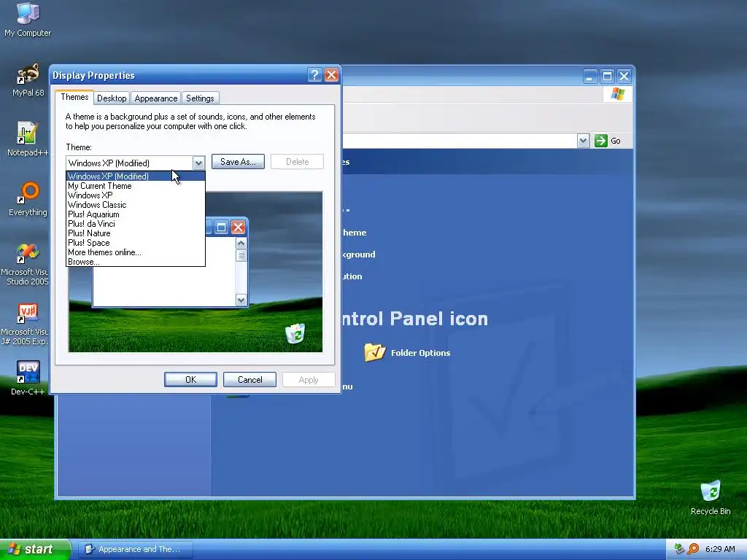Open Everything search shortcut
Screen dimensions: 747x560
tap(28, 198)
